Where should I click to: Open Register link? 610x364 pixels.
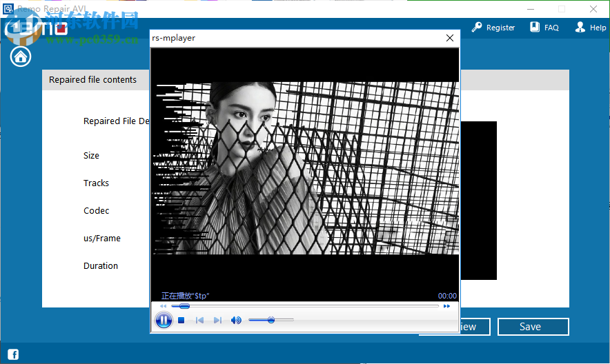[x=500, y=28]
